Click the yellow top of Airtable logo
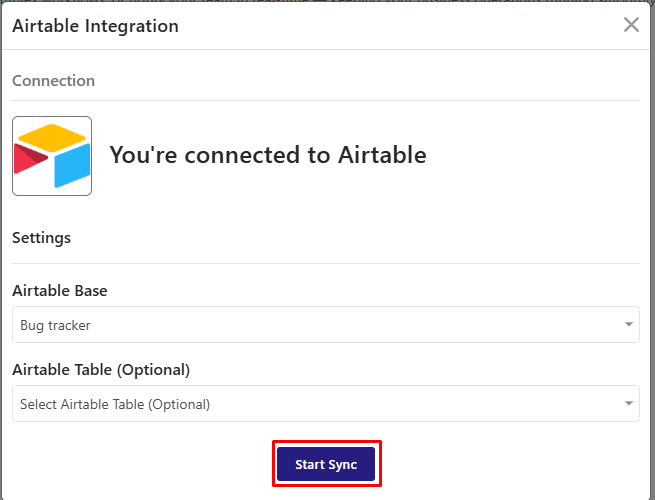The image size is (655, 500). [52, 137]
